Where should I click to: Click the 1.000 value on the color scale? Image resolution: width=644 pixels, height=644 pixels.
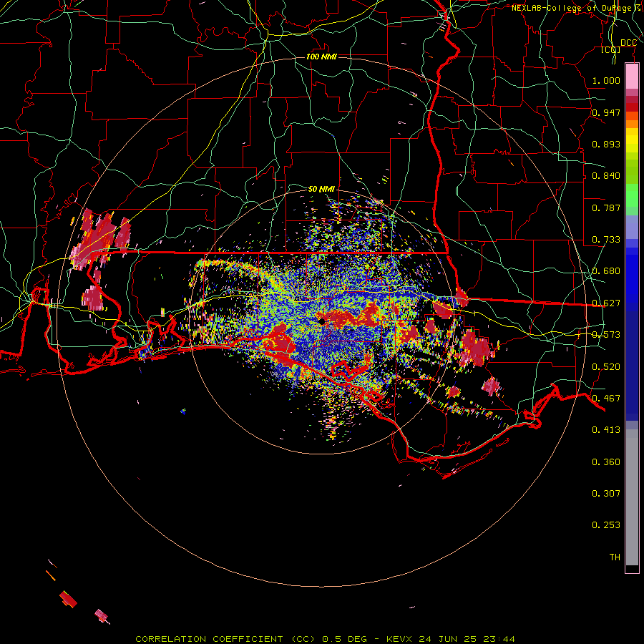(606, 80)
